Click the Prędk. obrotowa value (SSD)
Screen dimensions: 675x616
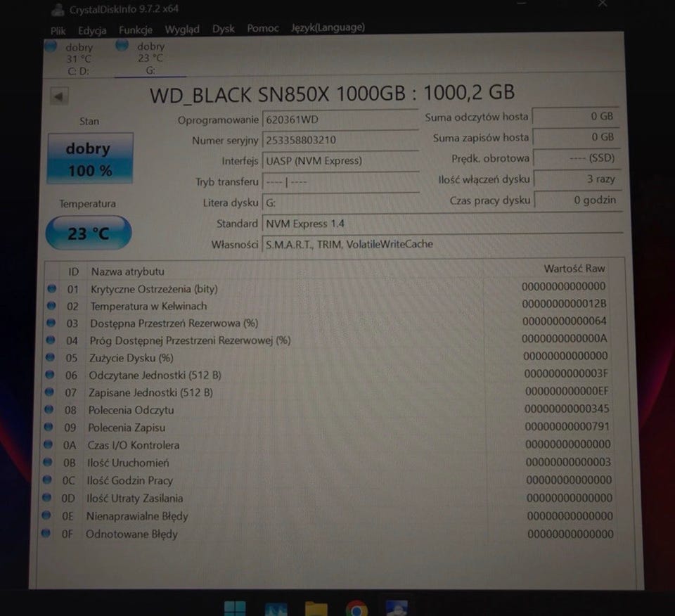point(577,158)
